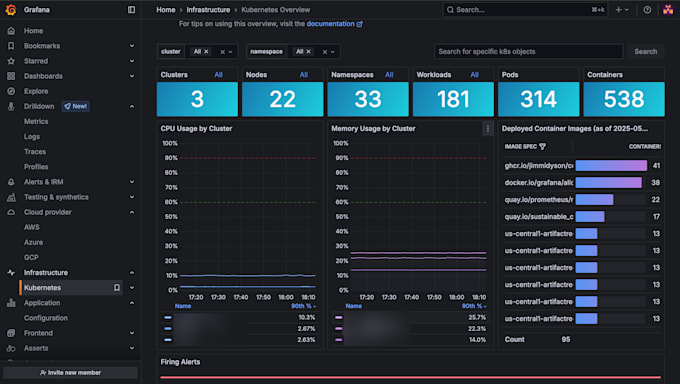This screenshot has width=680, height=384.
Task: Clear the namespace filter selection
Action: [x=325, y=52]
